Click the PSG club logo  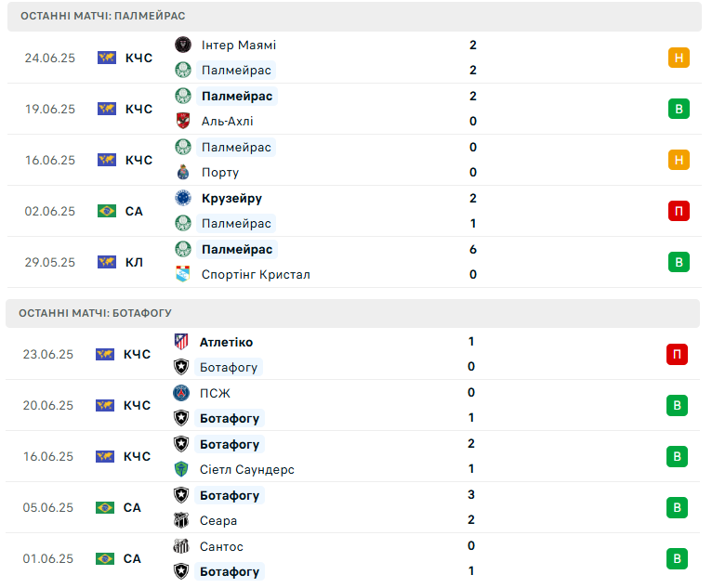[x=181, y=393]
